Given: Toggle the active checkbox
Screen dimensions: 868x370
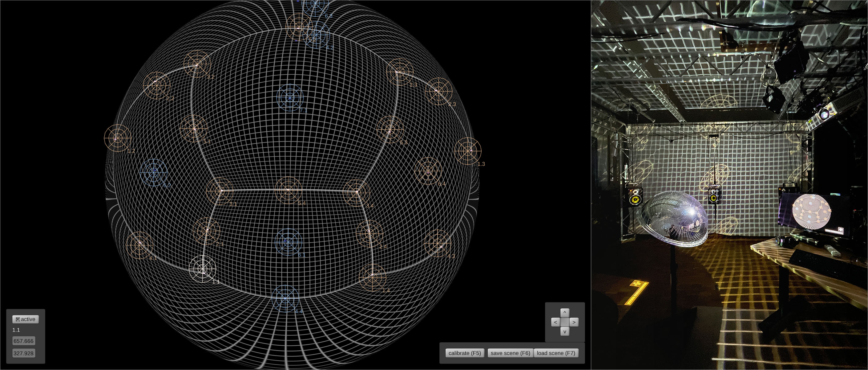Looking at the screenshot, I should (18, 319).
